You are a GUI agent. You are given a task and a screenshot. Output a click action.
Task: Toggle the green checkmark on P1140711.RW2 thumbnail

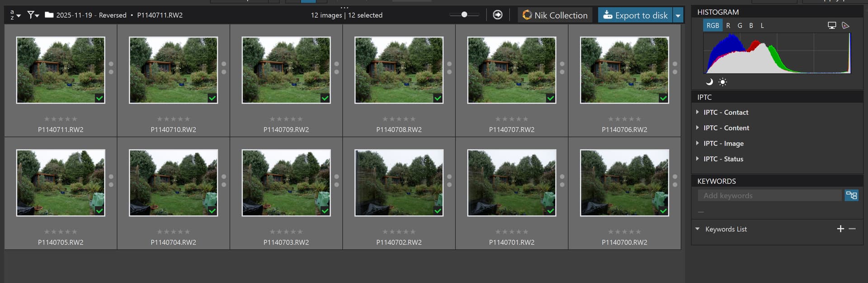[x=99, y=98]
